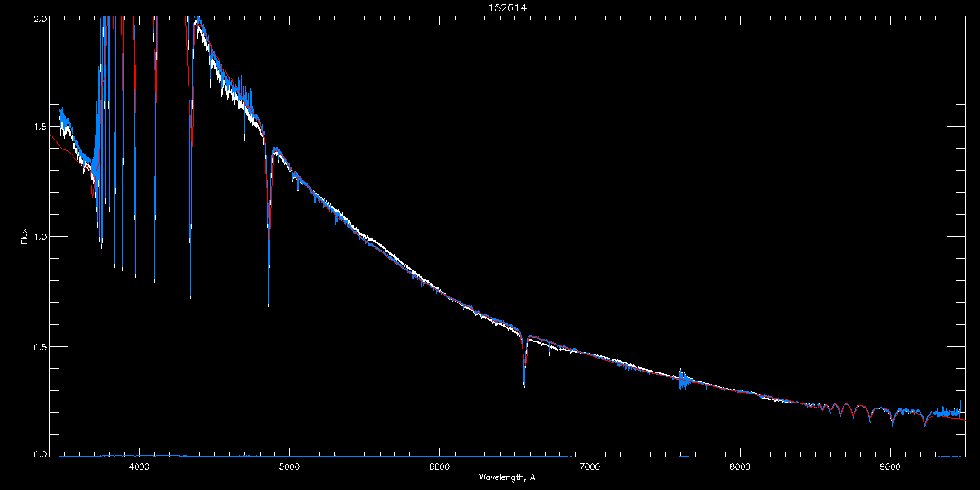The image size is (980, 490).
Task: Click the 'Wavelength, A' axis label
Action: [507, 477]
